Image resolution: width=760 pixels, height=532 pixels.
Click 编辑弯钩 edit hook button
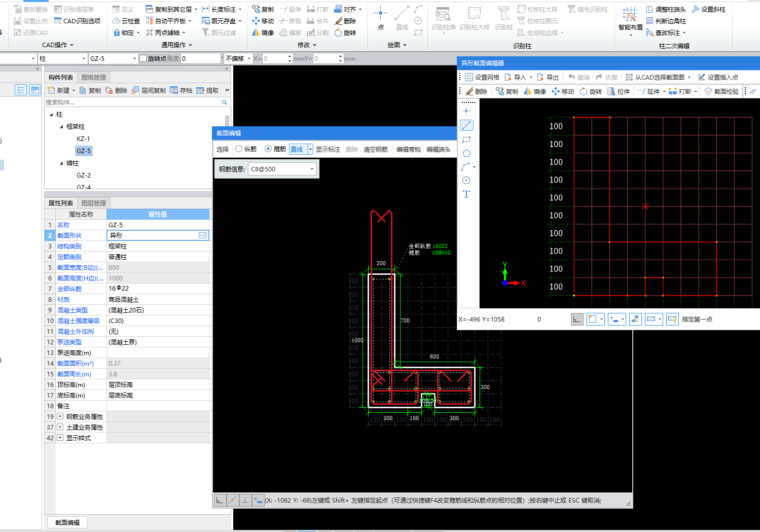point(409,149)
